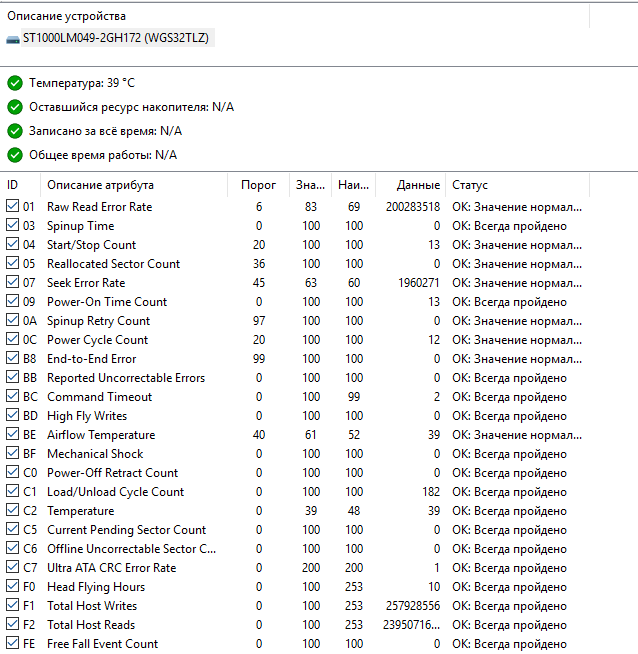Toggle checkbox for C7 Ultra ATA CRC Error Rate

tap(13, 566)
